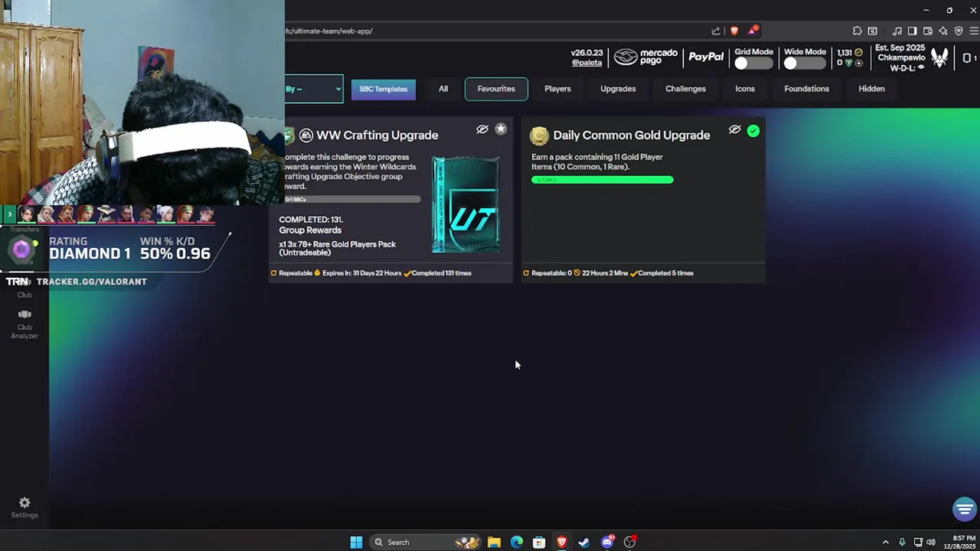Enable Wide Mode switch
Image resolution: width=980 pixels, height=551 pixels.
tap(804, 64)
